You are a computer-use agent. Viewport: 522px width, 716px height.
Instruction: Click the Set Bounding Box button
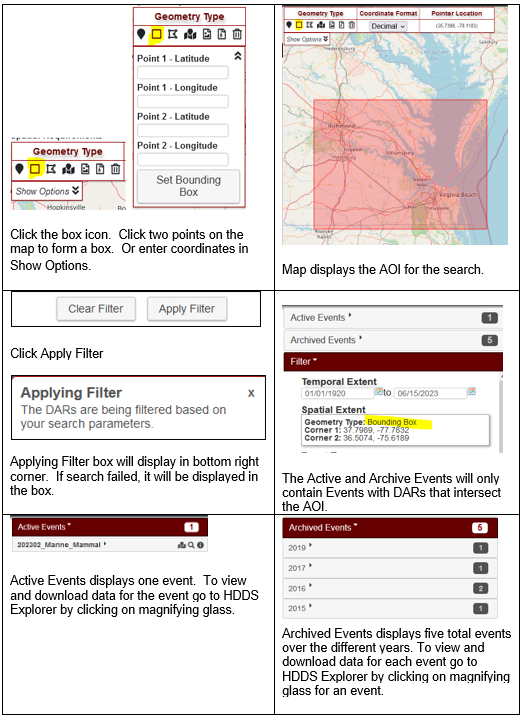(188, 186)
